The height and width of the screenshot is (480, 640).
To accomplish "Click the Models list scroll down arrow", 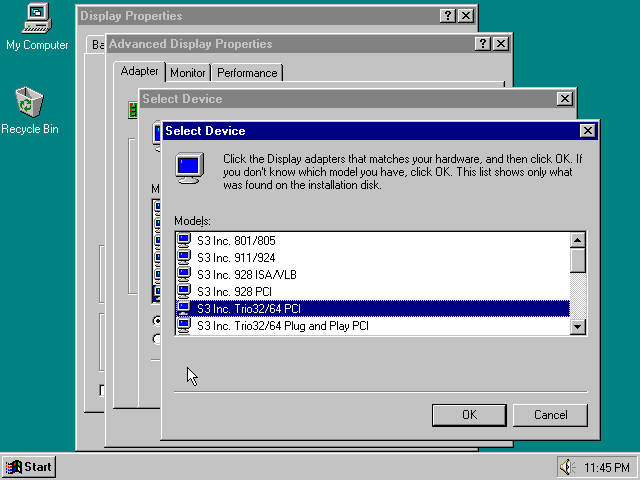I will (x=577, y=326).
